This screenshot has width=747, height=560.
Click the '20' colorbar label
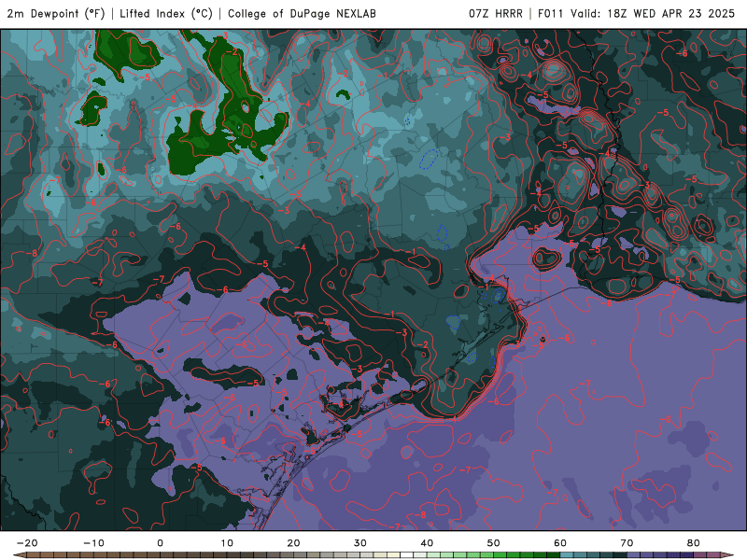[293, 543]
